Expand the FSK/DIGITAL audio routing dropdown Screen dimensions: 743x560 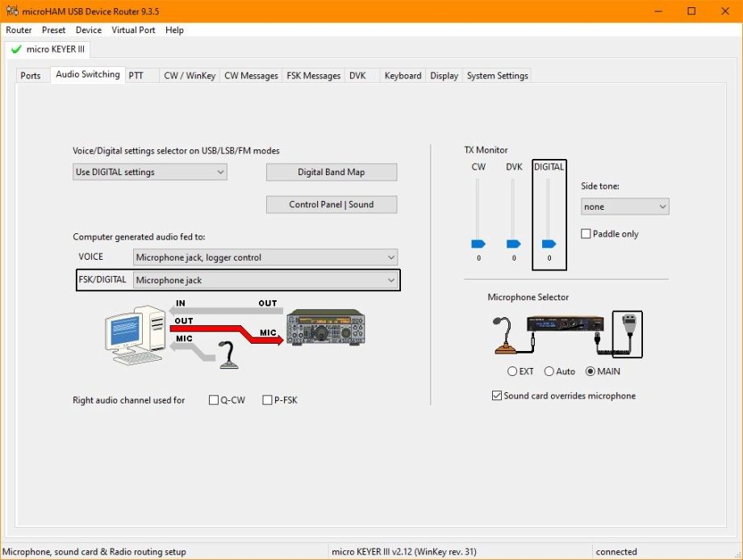pyautogui.click(x=265, y=280)
